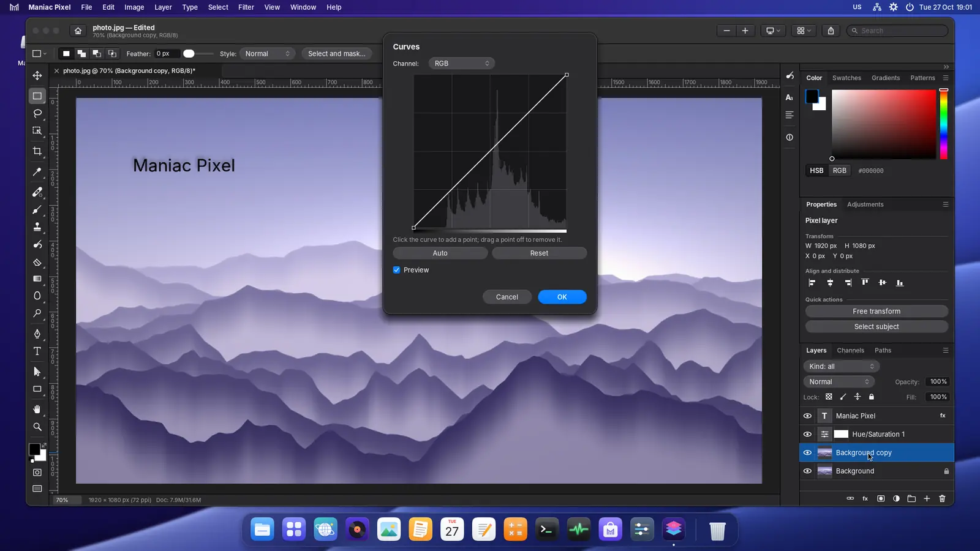Click the rainbow hue slider strip
Screen dimensions: 980x551
(x=944, y=124)
